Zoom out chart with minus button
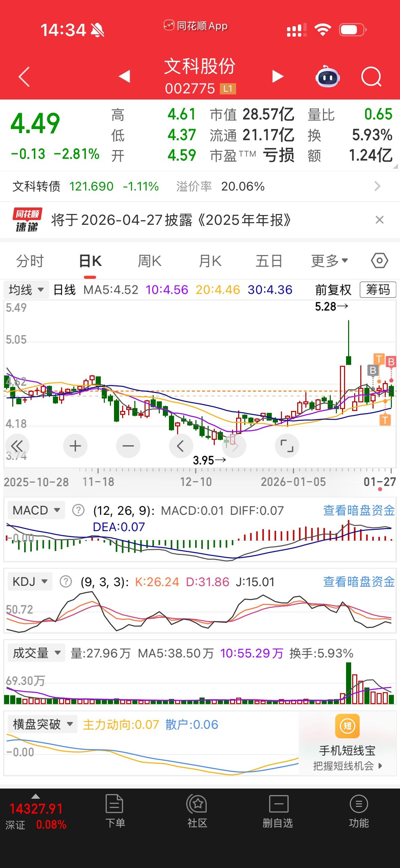 click(x=128, y=446)
